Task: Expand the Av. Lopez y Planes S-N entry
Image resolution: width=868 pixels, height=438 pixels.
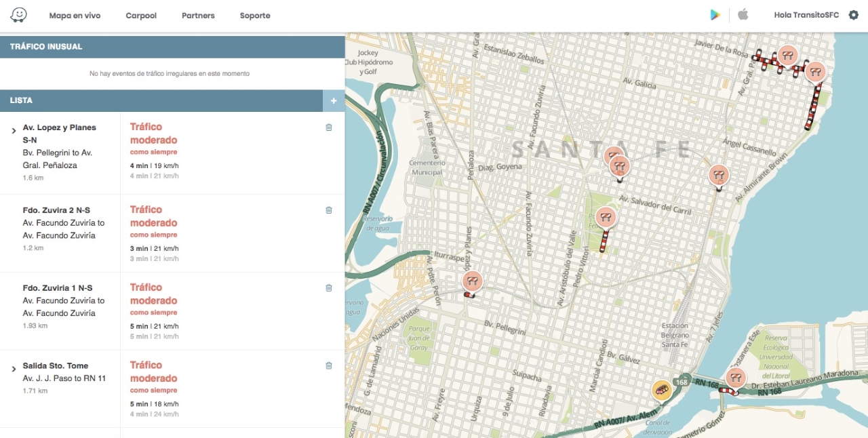Action: (x=14, y=130)
